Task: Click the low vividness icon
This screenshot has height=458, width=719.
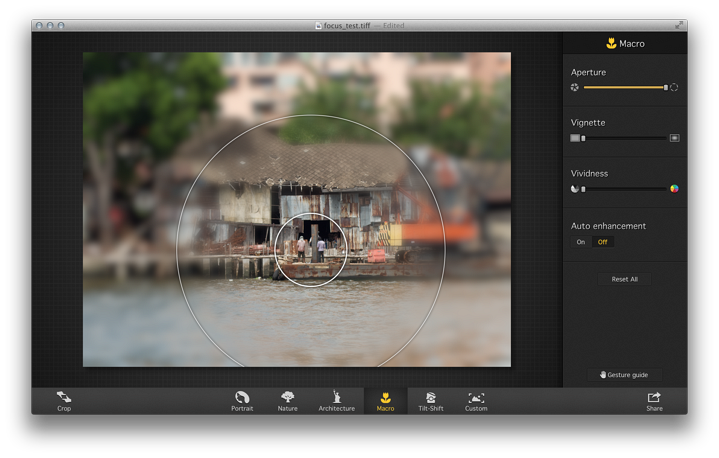Action: click(x=575, y=189)
